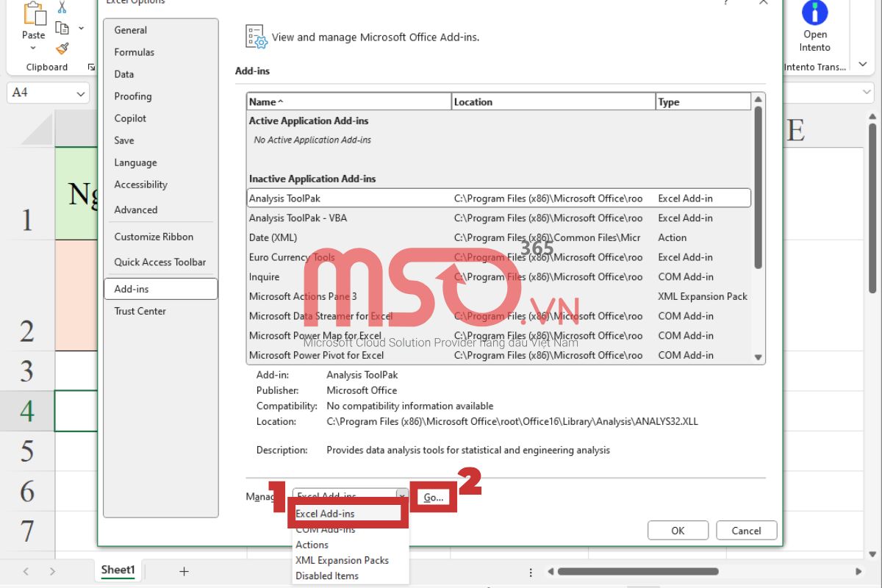Open the Clipboard group dialog launcher
This screenshot has width=882, height=588.
[x=91, y=67]
